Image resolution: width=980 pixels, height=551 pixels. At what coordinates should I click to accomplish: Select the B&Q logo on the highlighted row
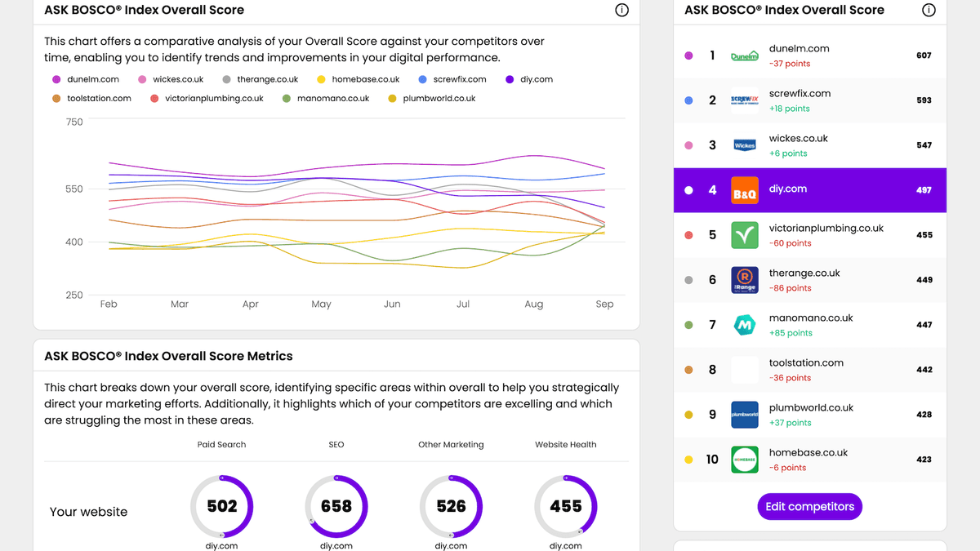click(744, 189)
